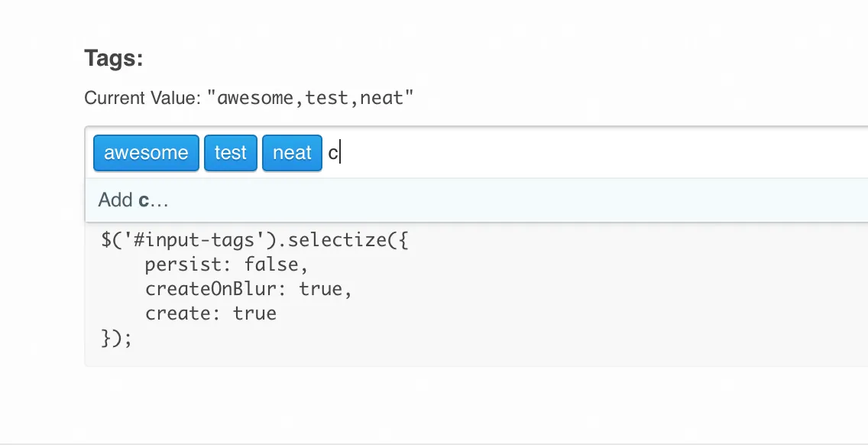Click the "awesome,test,neat" value string
Image resolution: width=868 pixels, height=445 pixels.
(x=315, y=98)
